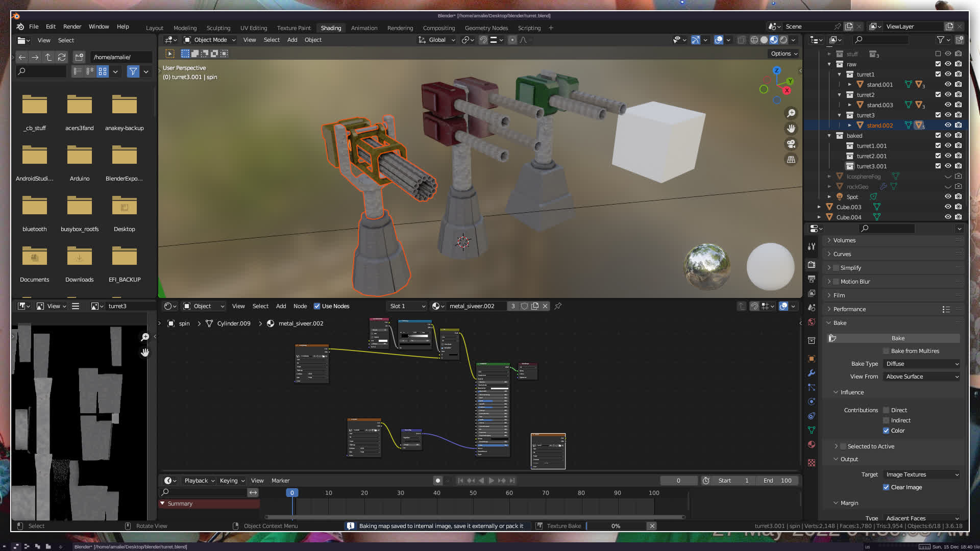Switch to orthographic grid view icon
The image size is (980, 551).
791,160
